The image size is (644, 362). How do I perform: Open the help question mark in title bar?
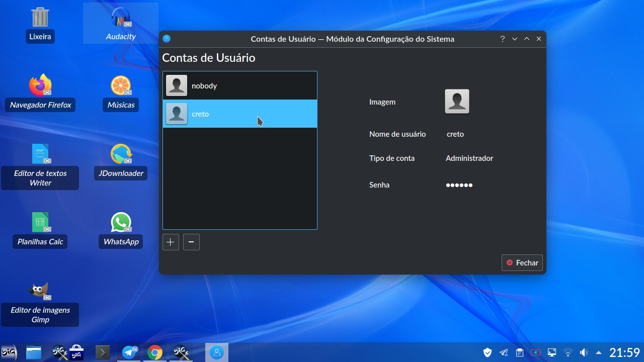pos(502,39)
